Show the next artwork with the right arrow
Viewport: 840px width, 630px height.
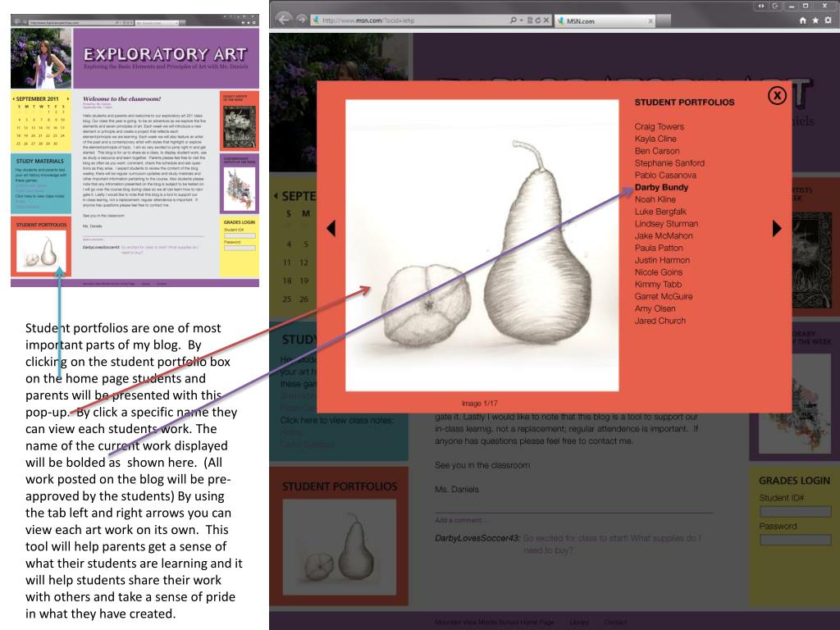tap(777, 228)
